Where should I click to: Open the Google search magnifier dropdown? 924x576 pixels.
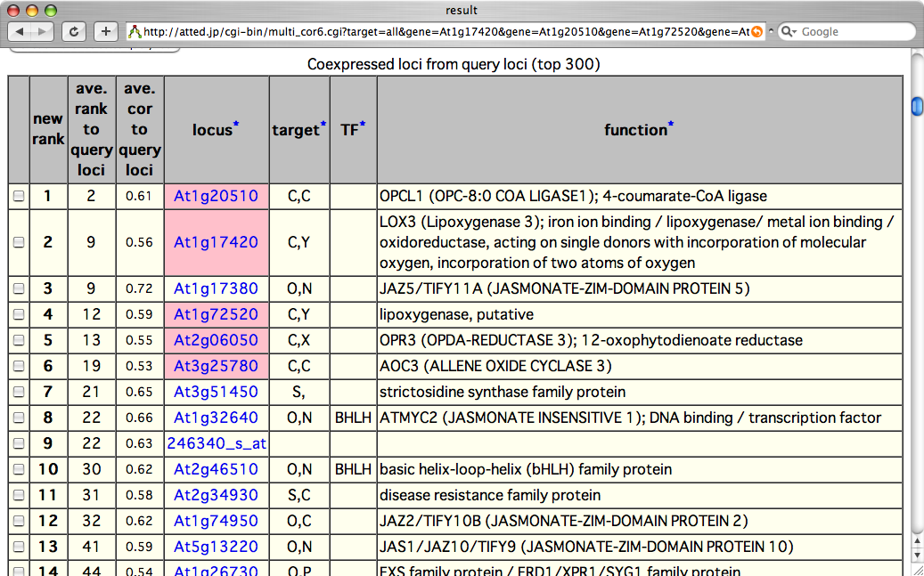(x=789, y=32)
